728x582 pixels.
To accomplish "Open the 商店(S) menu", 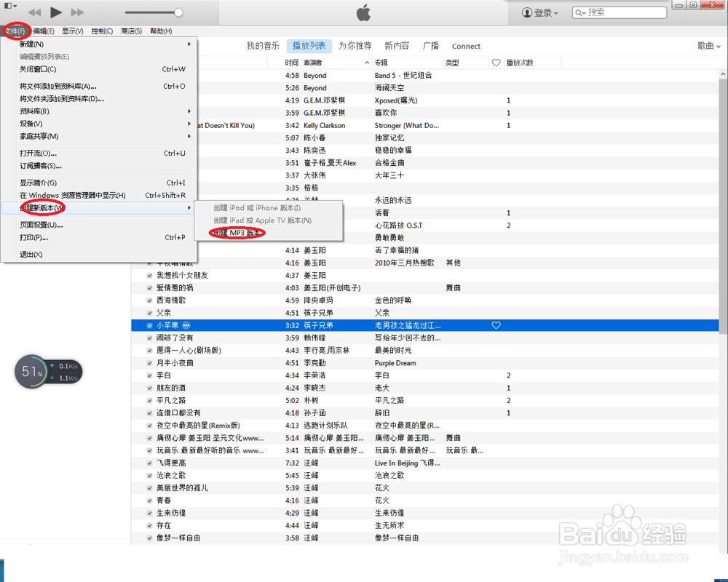I will pos(131,31).
